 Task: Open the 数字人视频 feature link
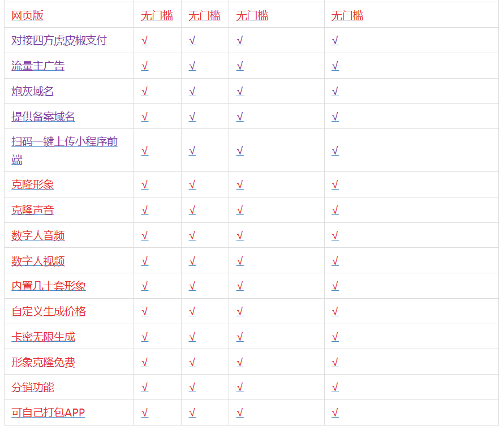click(x=37, y=261)
